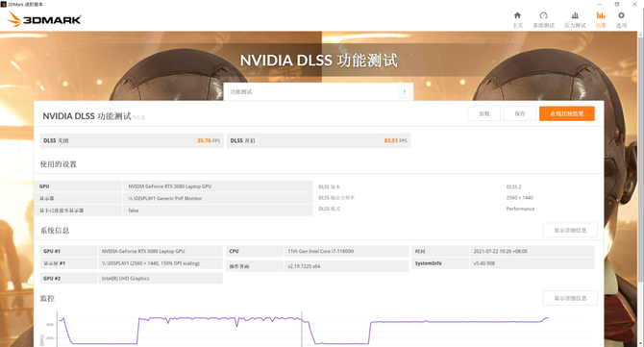The height and width of the screenshot is (347, 644).
Task: Click the 3DMark logo
Action: pos(44,19)
